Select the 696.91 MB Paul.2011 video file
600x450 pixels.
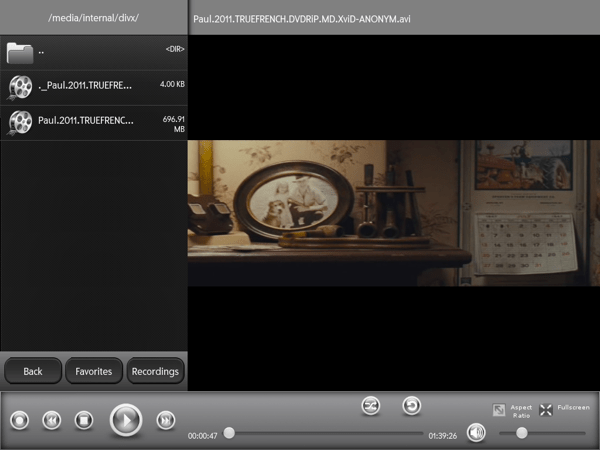(x=94, y=123)
